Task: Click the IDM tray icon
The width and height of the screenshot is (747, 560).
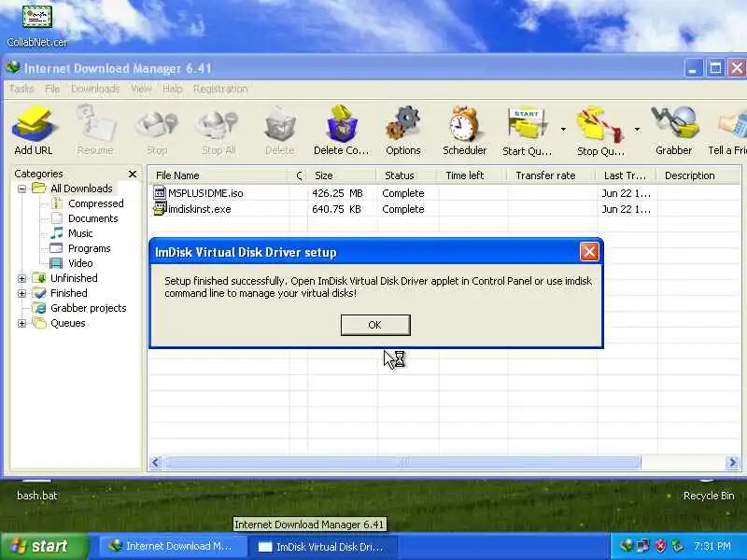Action: pyautogui.click(x=627, y=546)
